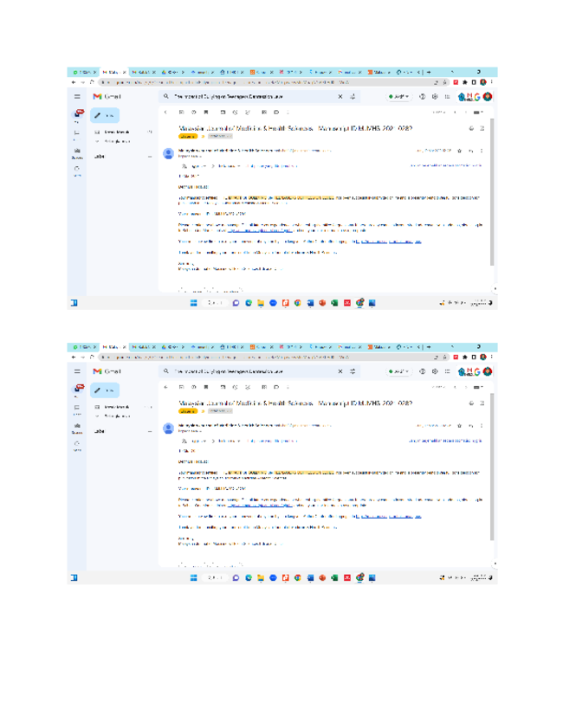Open More toolbar options in upper screenshot
Image resolution: width=563 pixels, height=728 pixels.
288,113
